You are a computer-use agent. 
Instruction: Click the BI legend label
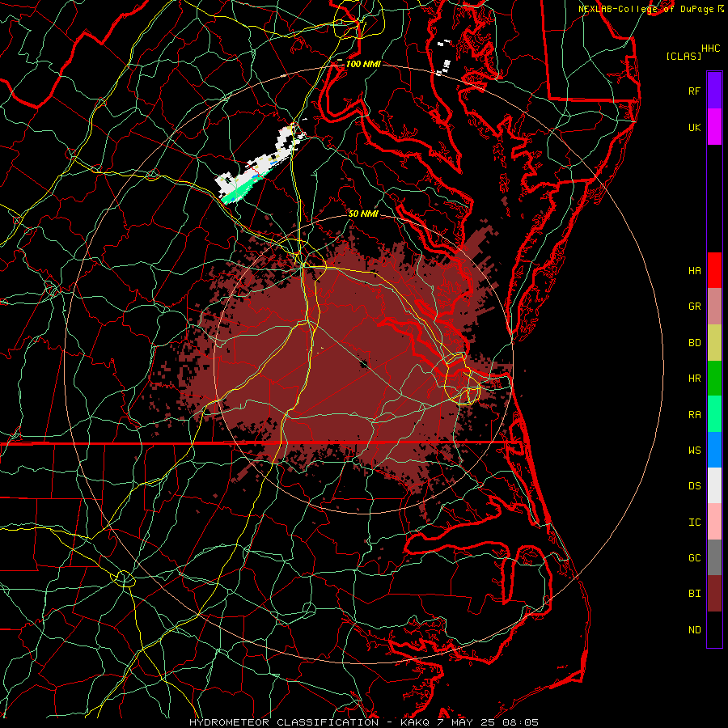point(694,594)
